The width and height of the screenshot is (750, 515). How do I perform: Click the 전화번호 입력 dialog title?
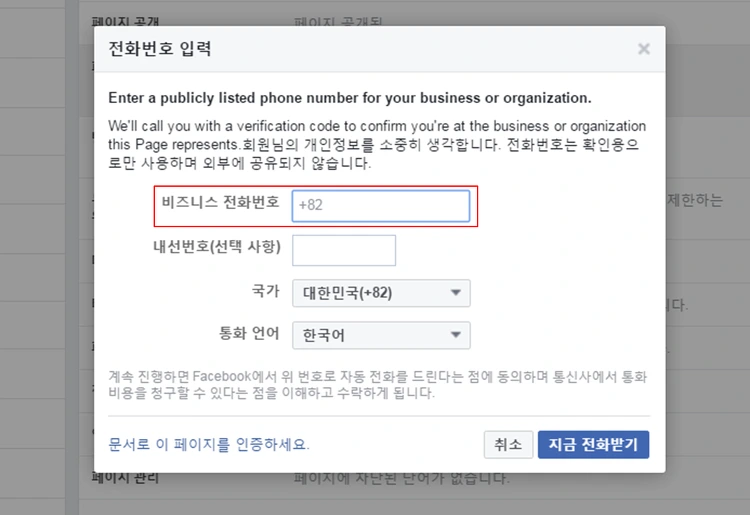point(160,49)
